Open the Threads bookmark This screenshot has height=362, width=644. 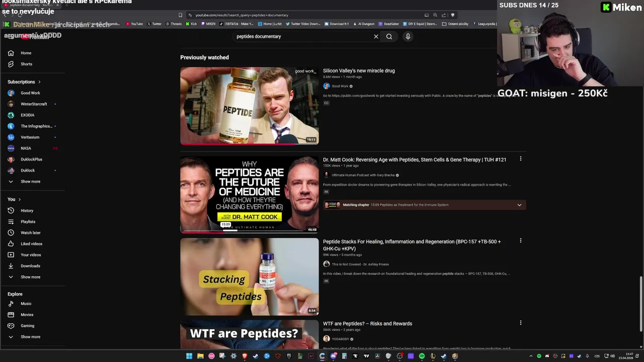(x=174, y=24)
